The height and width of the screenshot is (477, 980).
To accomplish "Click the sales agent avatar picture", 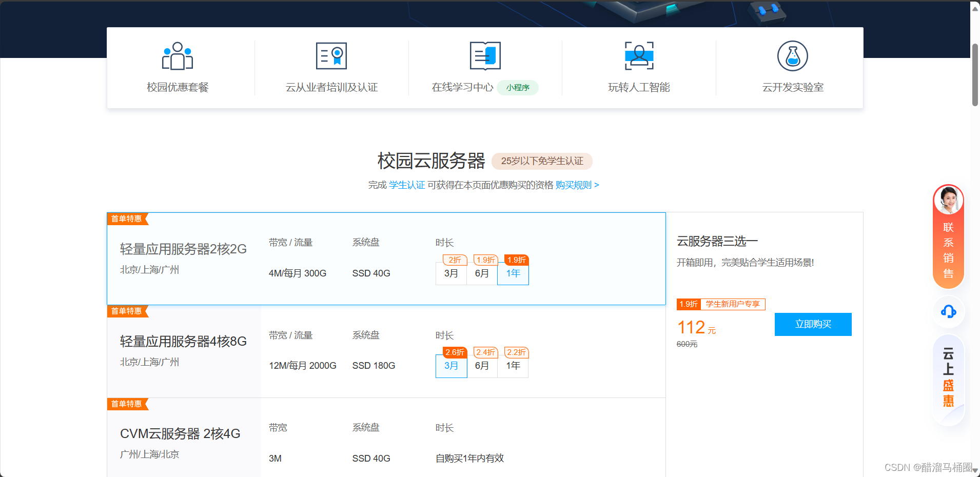I will (948, 200).
